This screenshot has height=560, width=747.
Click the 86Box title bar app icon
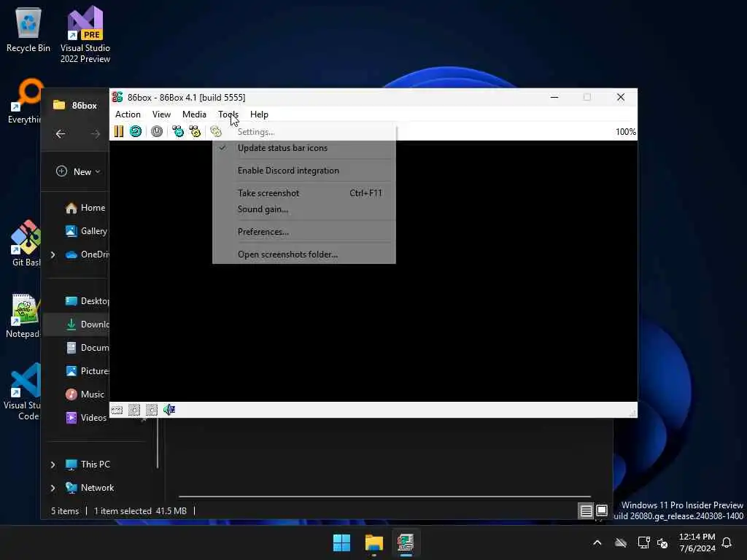(x=117, y=97)
